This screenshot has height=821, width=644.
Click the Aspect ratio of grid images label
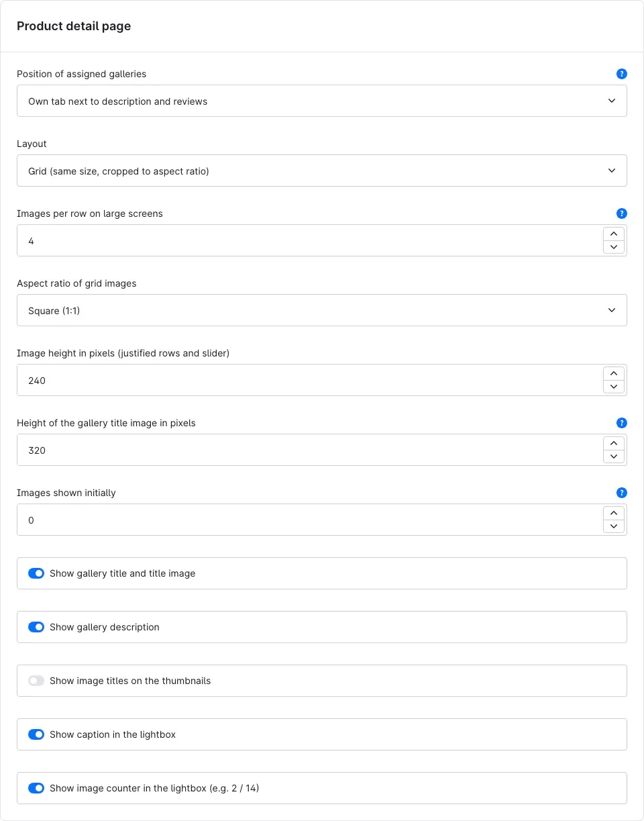[76, 283]
